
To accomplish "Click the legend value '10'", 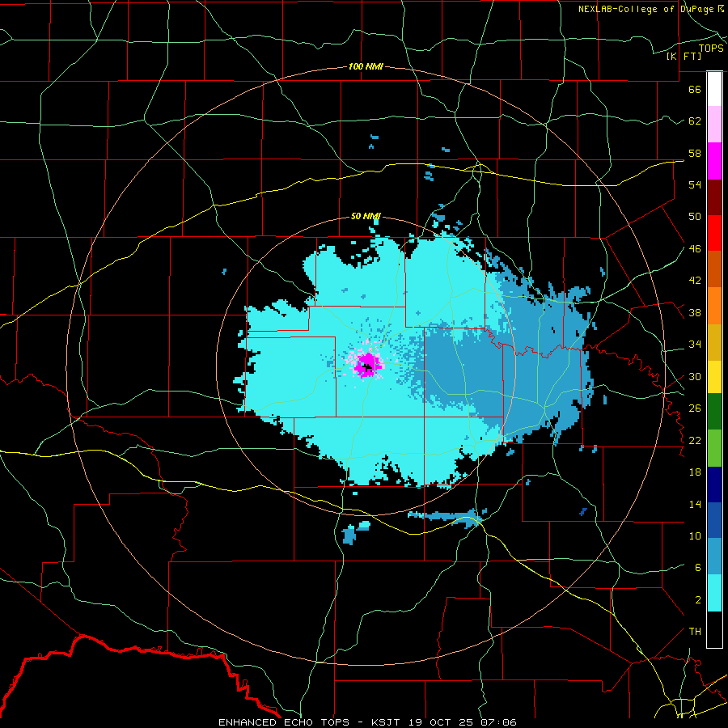I will coord(695,535).
